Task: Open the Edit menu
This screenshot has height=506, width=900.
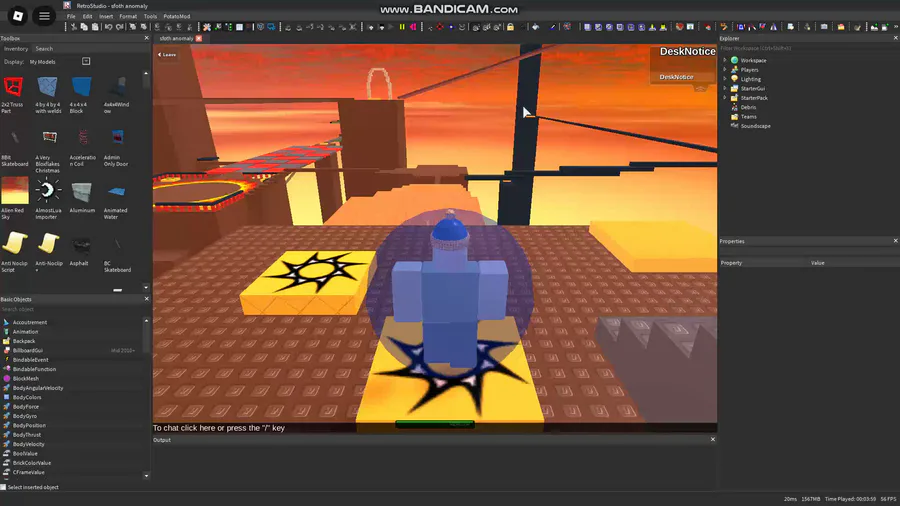Action: [87, 17]
